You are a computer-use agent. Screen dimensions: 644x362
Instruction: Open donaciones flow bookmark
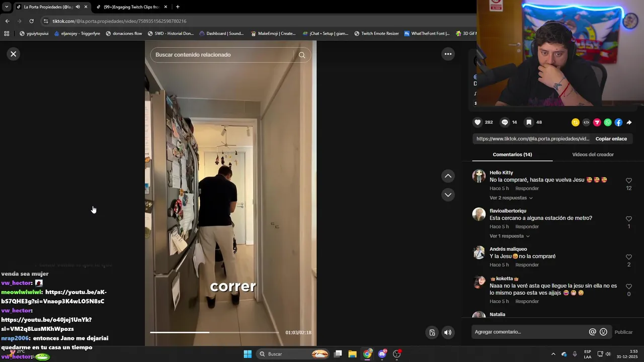(124, 34)
